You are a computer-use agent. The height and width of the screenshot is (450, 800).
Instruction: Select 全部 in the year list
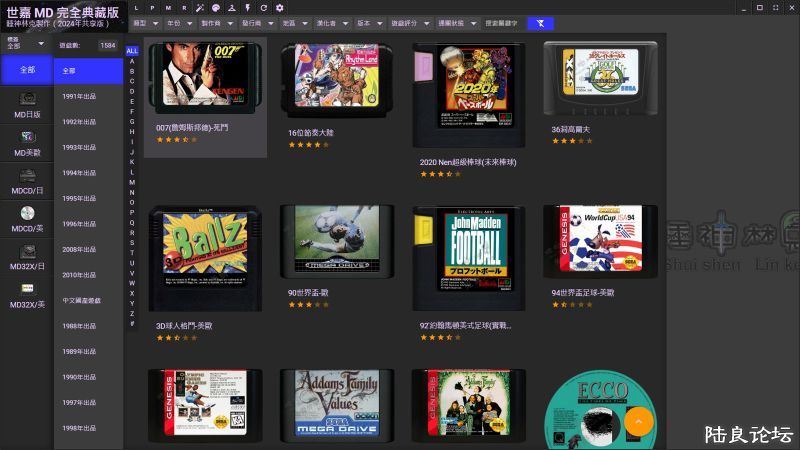89,71
